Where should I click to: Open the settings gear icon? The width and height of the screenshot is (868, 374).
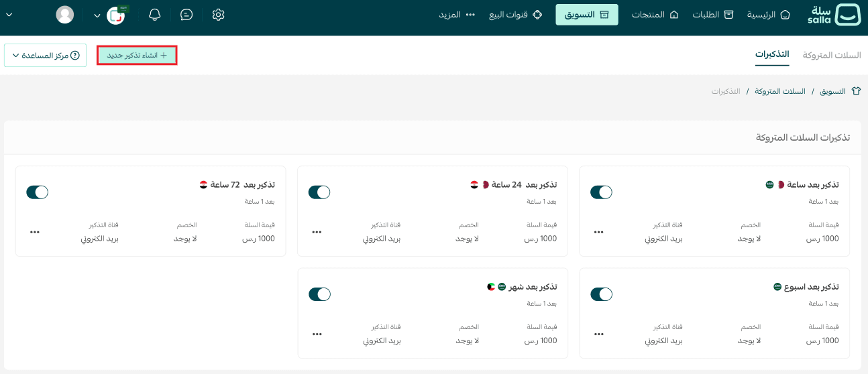pos(218,15)
